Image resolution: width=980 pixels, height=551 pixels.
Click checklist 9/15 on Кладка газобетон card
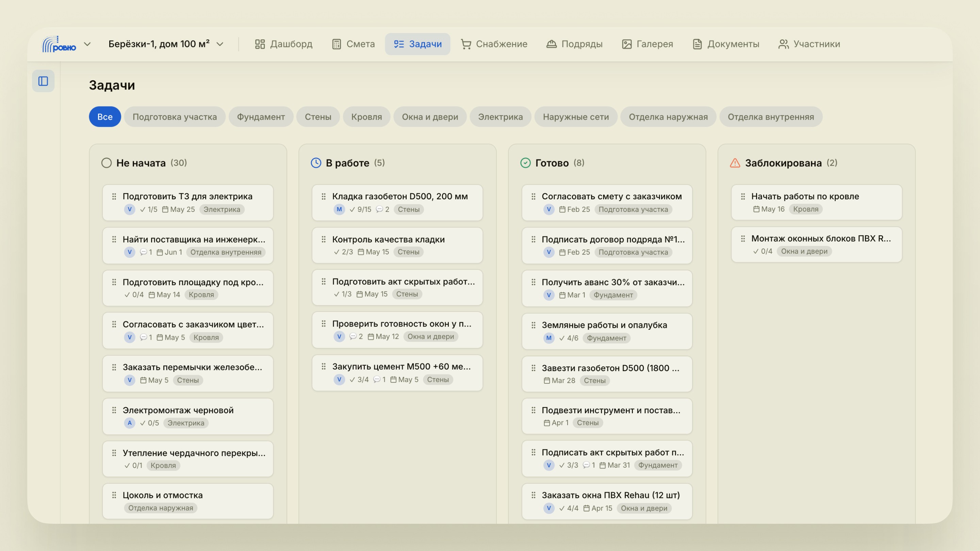pos(360,209)
